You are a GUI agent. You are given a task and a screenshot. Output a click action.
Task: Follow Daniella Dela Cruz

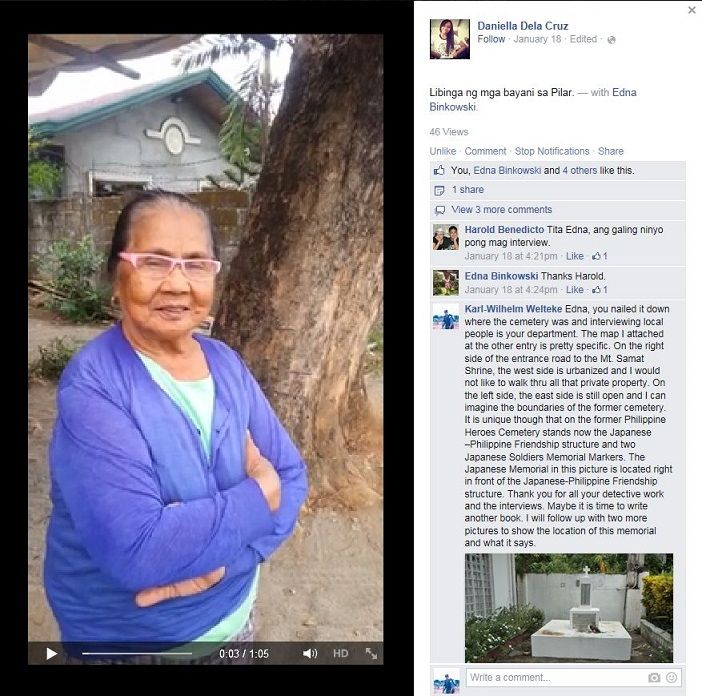point(491,39)
